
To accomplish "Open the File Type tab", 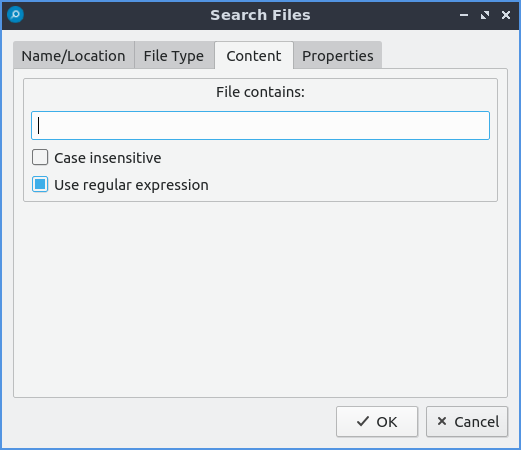I will [x=174, y=56].
